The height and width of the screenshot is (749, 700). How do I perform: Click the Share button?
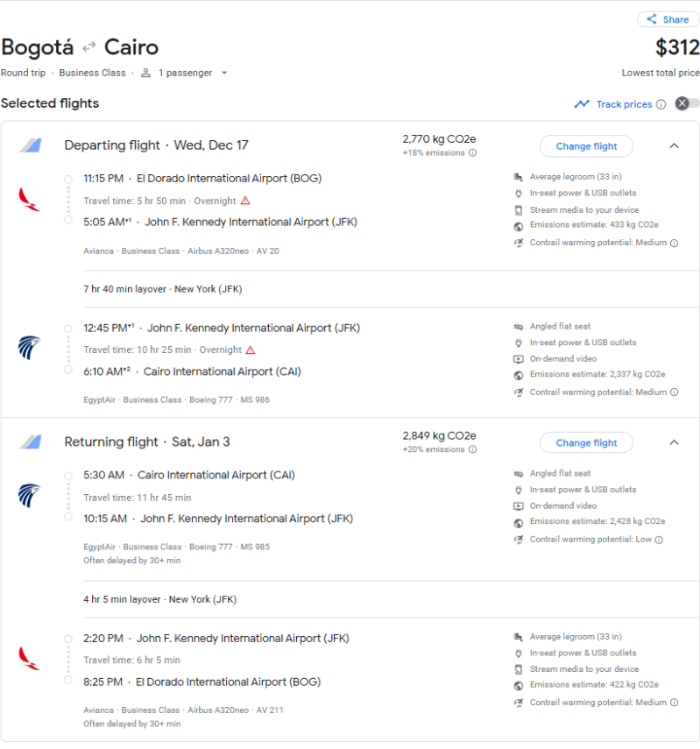click(668, 19)
